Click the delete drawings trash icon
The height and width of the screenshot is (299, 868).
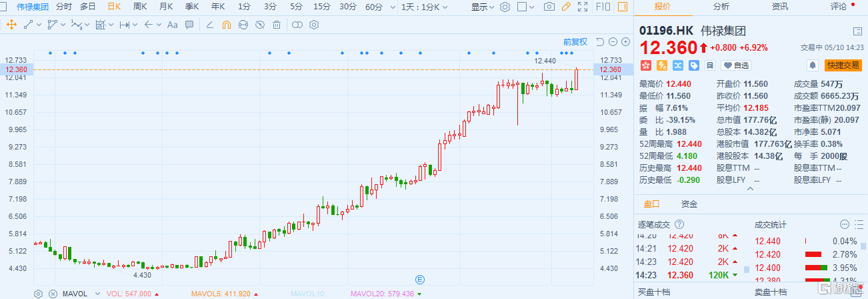click(276, 25)
